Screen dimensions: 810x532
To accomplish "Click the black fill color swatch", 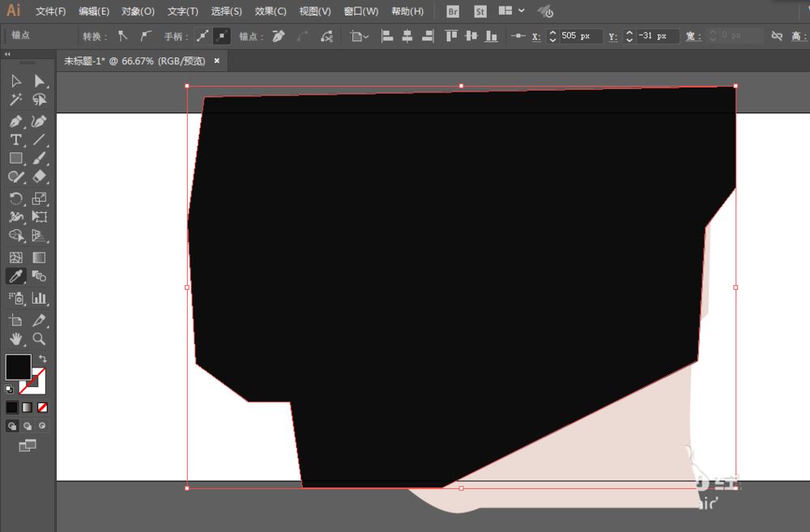I will [x=18, y=367].
